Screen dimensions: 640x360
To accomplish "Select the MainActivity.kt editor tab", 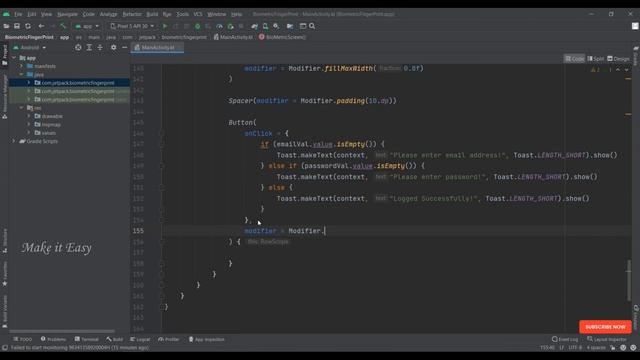I will tap(158, 48).
